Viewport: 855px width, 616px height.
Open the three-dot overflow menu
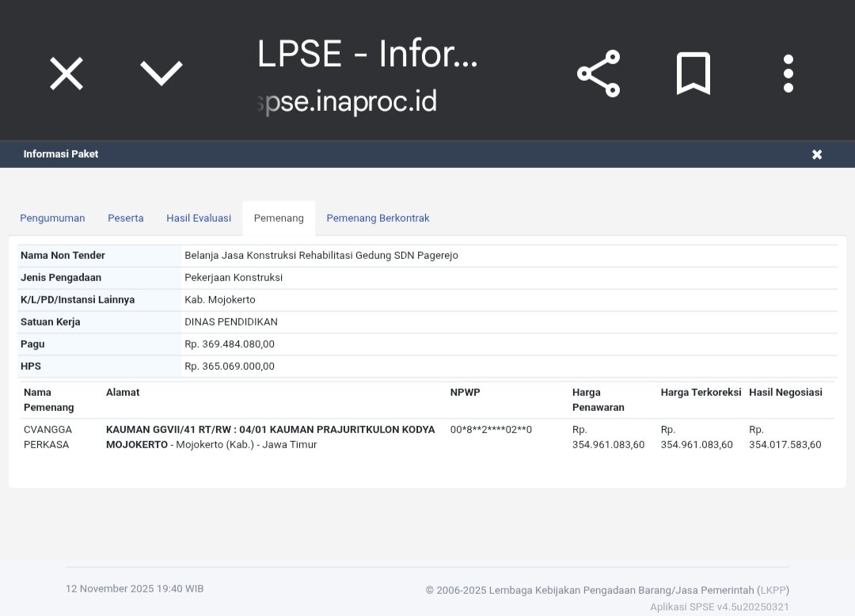coord(788,73)
